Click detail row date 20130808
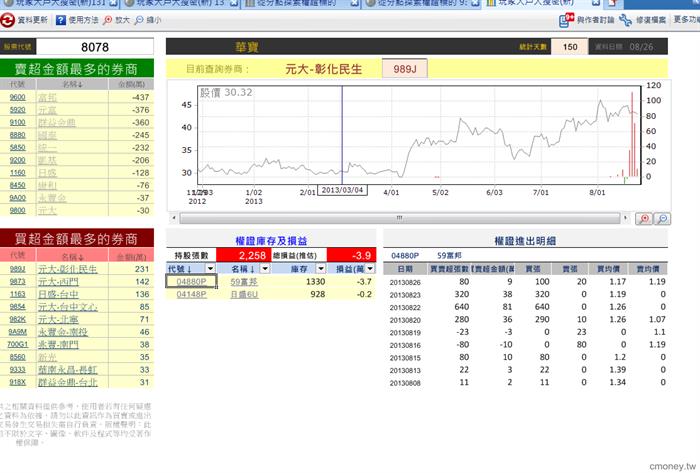 point(405,383)
